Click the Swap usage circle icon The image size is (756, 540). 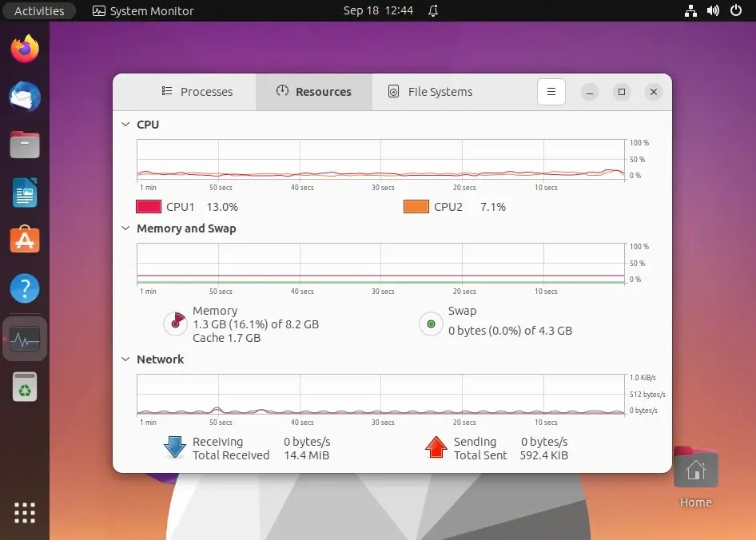click(x=431, y=324)
